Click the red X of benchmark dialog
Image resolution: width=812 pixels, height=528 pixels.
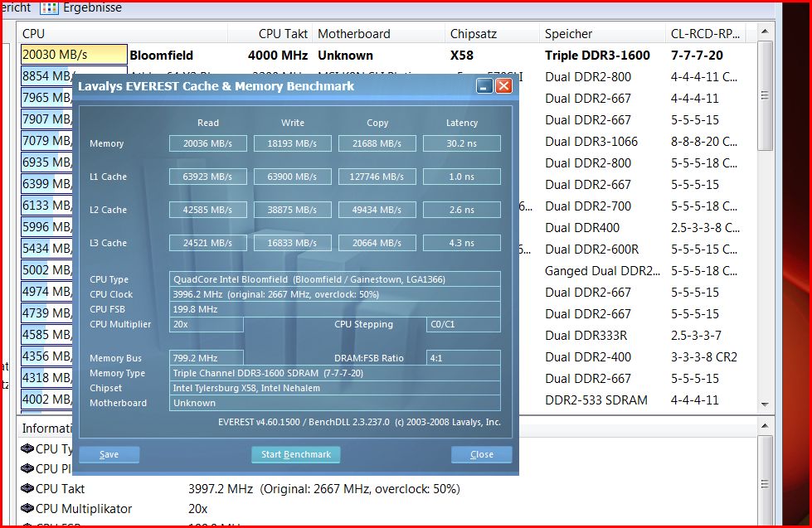[504, 86]
